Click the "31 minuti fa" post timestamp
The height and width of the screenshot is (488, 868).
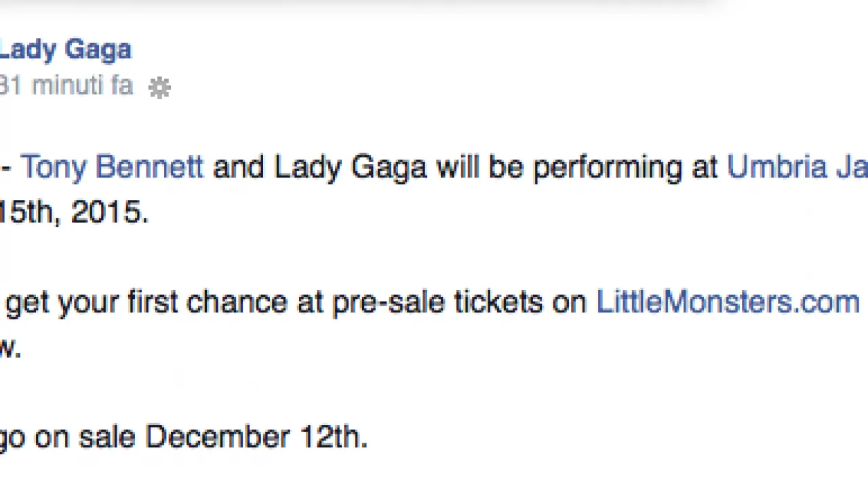point(66,86)
